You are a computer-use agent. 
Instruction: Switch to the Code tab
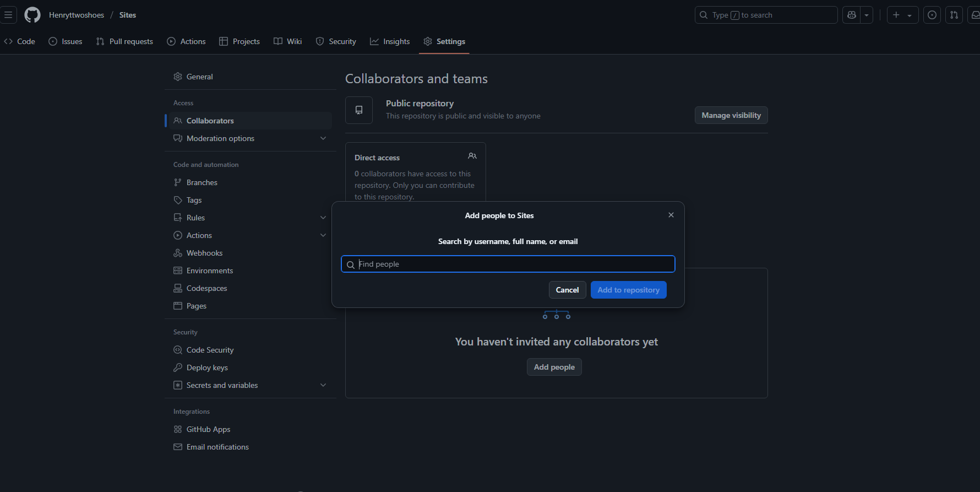pos(20,41)
